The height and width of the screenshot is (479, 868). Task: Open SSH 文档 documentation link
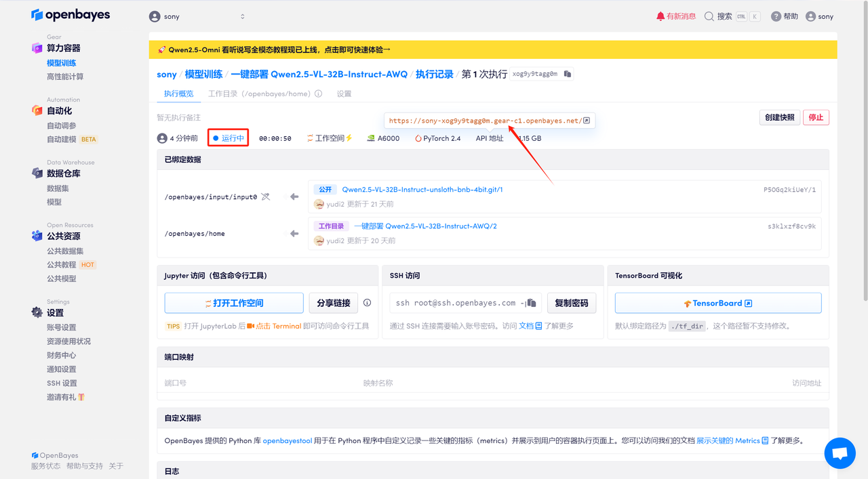pyautogui.click(x=530, y=326)
